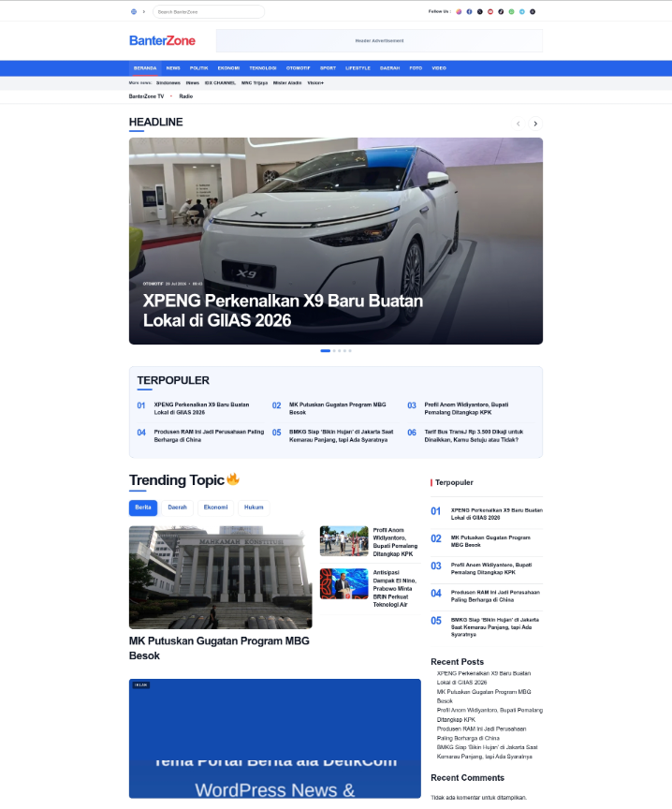Open Terpopuler box item 06 Tarif Bus TransJ
The width and height of the screenshot is (672, 809).
[474, 436]
